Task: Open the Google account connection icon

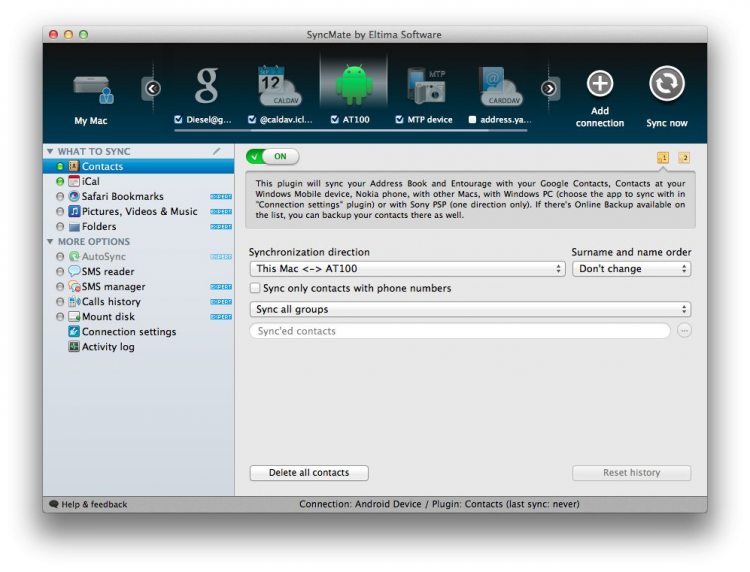Action: pos(207,86)
